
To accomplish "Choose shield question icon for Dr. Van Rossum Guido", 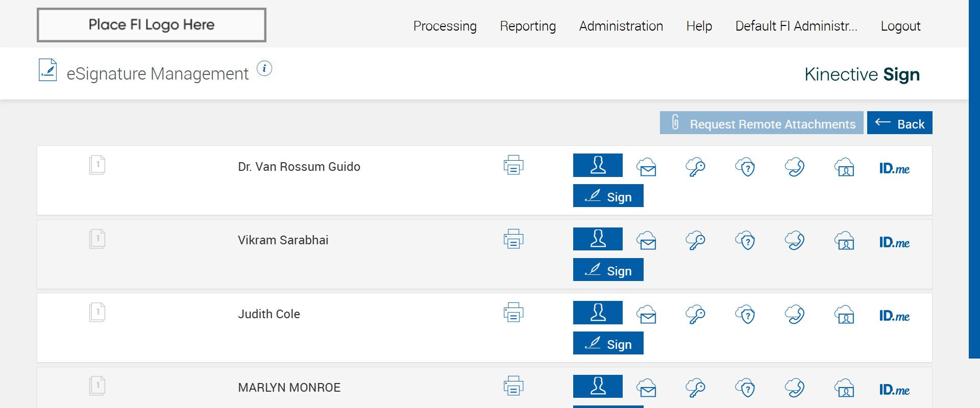I will click(745, 167).
